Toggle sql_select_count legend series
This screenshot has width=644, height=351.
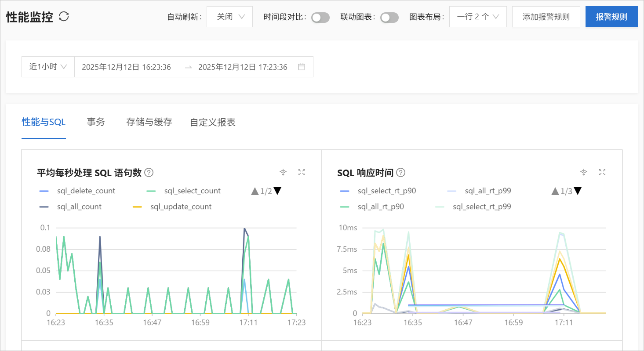[183, 191]
